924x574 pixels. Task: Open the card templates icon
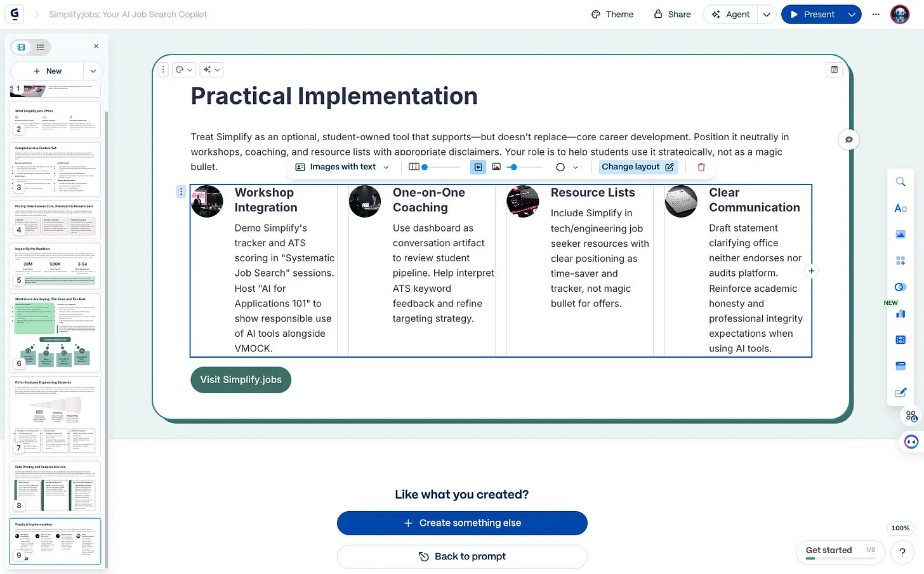[911, 416]
